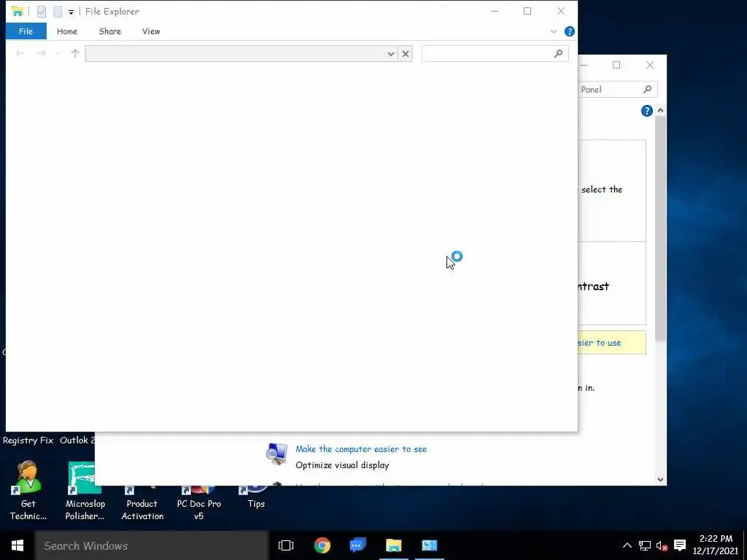Click the Control Panel vertical scrollbar thumb
Screen dimensions: 747x560
660,228
